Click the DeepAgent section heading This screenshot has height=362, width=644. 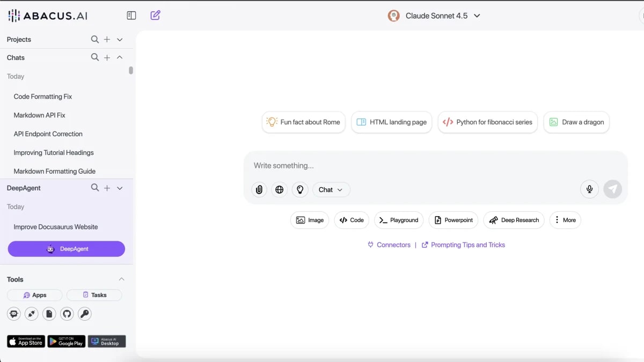pyautogui.click(x=24, y=188)
